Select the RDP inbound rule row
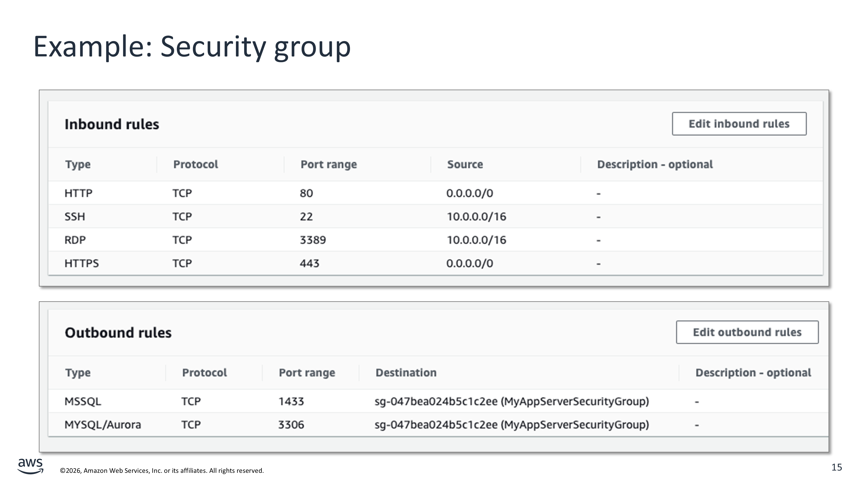Viewport: 868px width, 488px height. [75, 240]
